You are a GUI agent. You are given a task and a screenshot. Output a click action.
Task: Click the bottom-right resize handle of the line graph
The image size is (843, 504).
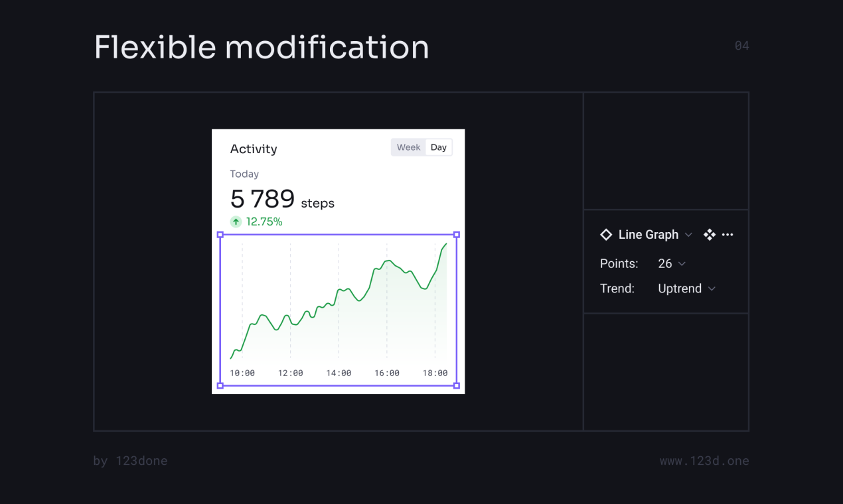pyautogui.click(x=457, y=385)
